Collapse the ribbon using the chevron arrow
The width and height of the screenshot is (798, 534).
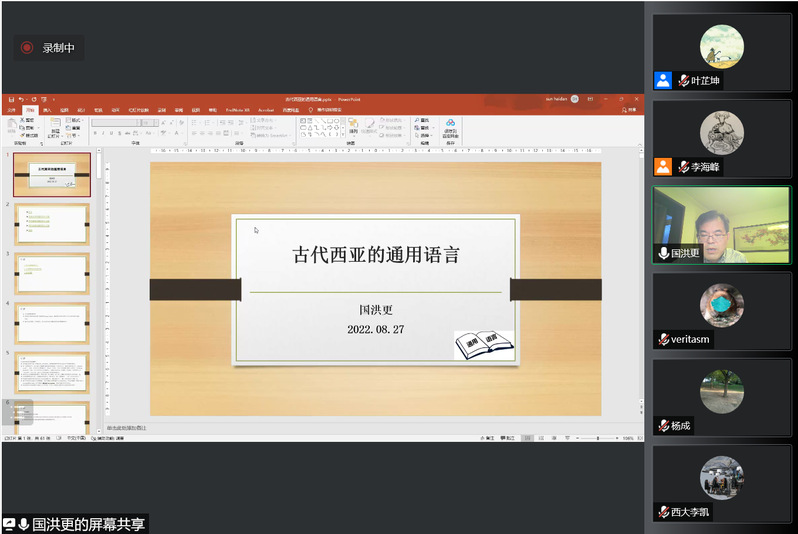640,143
